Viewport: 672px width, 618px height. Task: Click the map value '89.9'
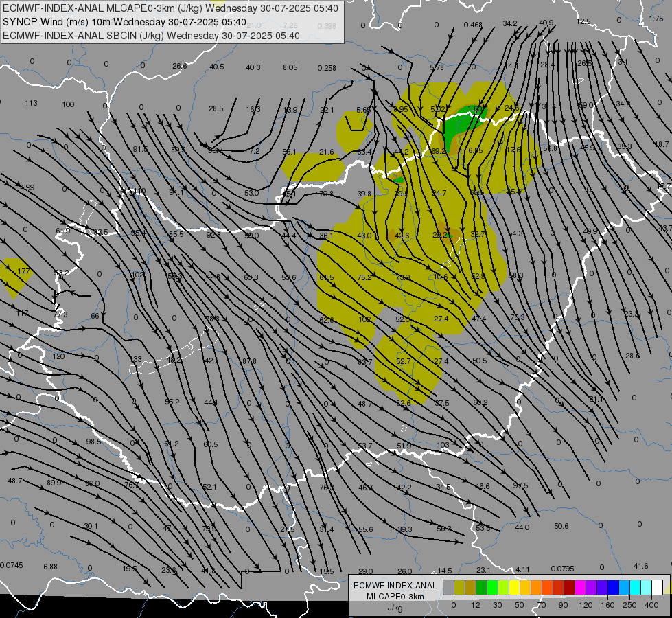[x=54, y=483]
